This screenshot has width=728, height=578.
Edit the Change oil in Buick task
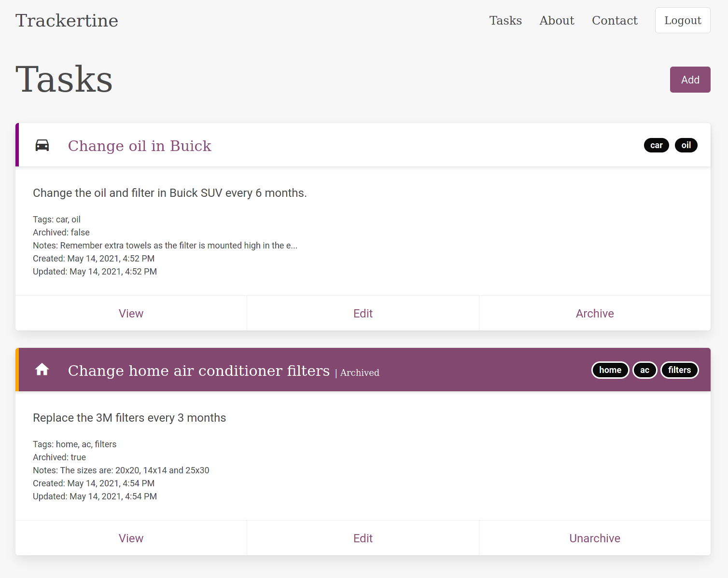(363, 314)
